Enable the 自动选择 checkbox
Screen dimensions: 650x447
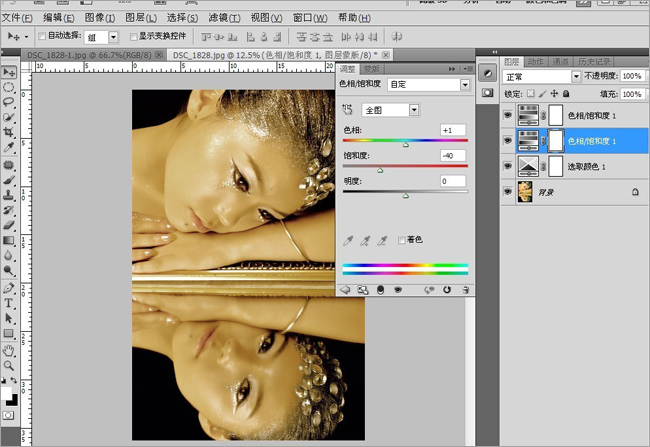point(42,36)
